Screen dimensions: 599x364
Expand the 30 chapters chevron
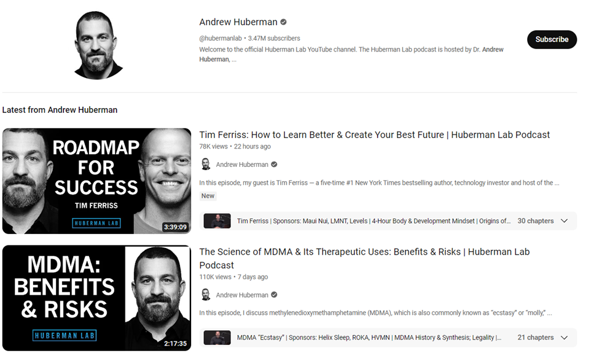point(564,221)
